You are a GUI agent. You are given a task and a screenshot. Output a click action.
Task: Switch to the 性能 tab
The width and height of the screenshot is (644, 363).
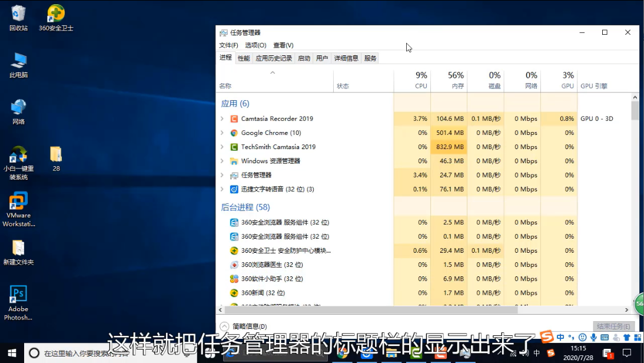coord(244,58)
